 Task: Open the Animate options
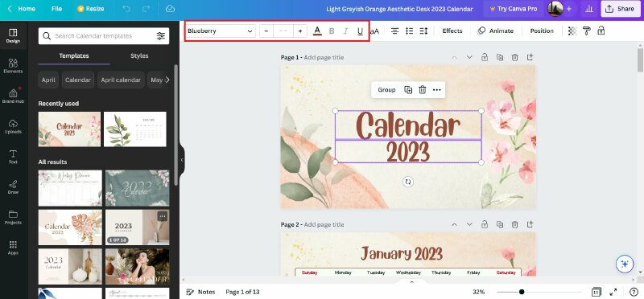pyautogui.click(x=495, y=31)
